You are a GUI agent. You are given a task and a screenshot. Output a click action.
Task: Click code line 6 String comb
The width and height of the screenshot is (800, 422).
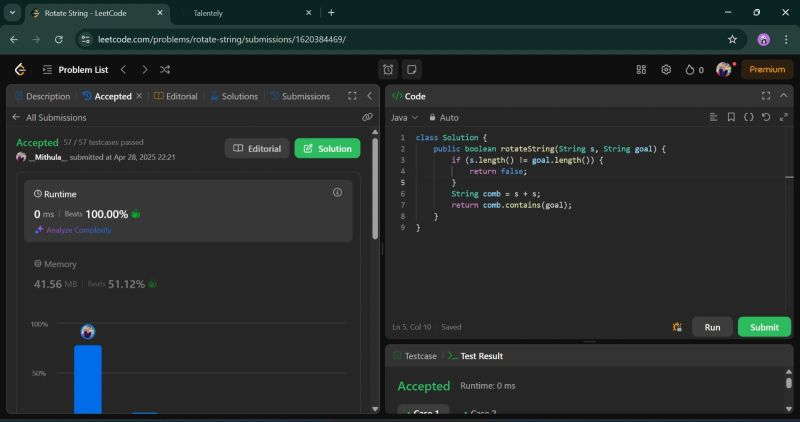495,194
